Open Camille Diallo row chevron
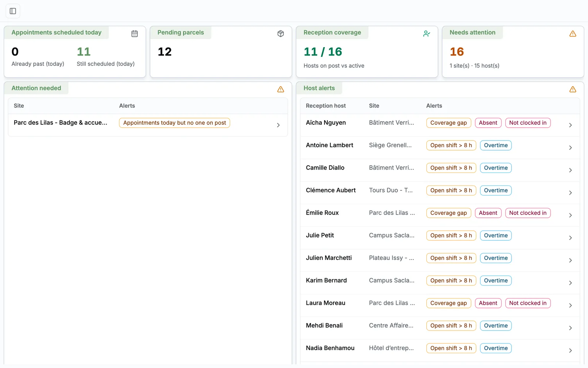Viewport: 588px width, 368px height. [x=570, y=170]
